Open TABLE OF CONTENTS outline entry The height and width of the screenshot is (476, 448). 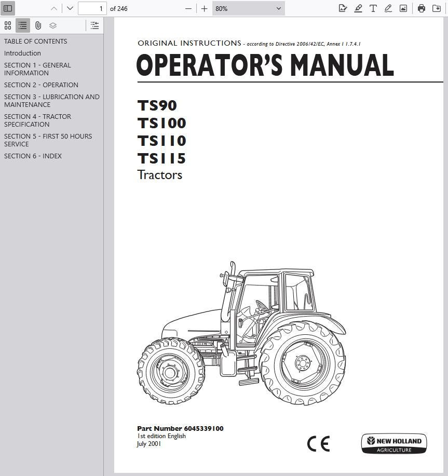[x=35, y=42]
